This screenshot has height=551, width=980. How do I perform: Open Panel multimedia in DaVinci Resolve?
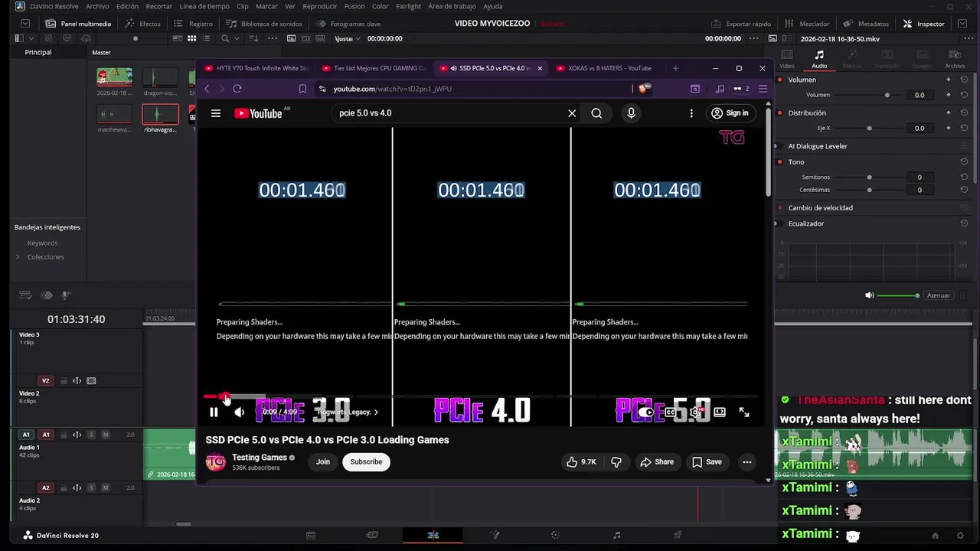coord(77,24)
